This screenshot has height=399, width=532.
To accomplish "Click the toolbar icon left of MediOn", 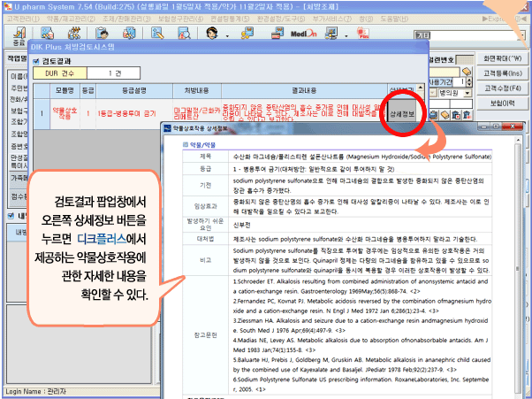I will [277, 34].
